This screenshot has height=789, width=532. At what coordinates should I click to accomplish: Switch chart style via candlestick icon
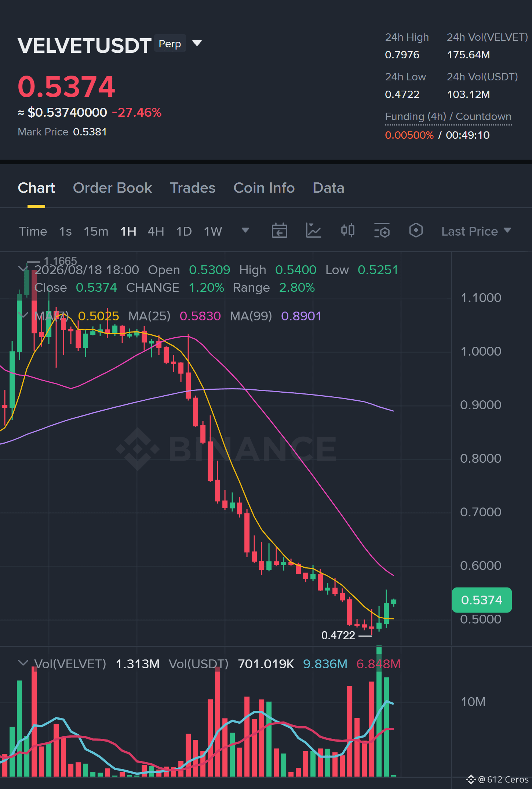click(347, 231)
